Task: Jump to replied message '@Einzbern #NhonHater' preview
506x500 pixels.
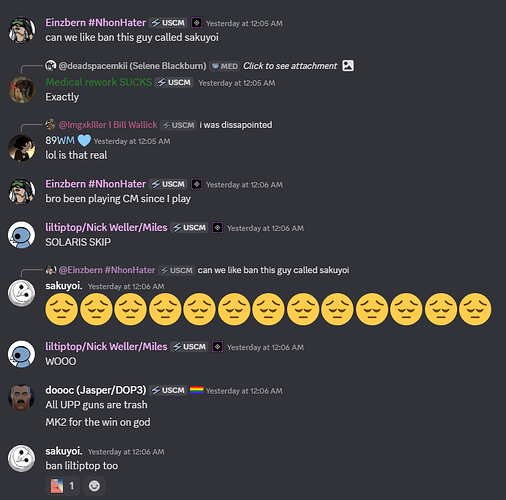Action: point(107,270)
